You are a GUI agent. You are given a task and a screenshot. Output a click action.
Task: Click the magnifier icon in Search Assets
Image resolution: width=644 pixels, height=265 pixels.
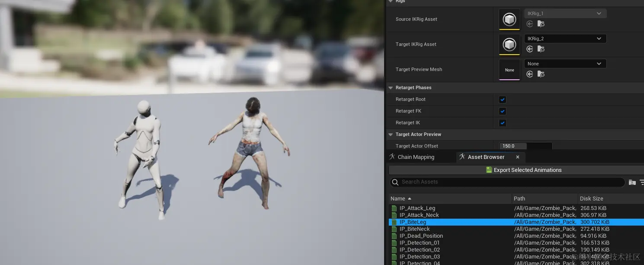point(395,182)
